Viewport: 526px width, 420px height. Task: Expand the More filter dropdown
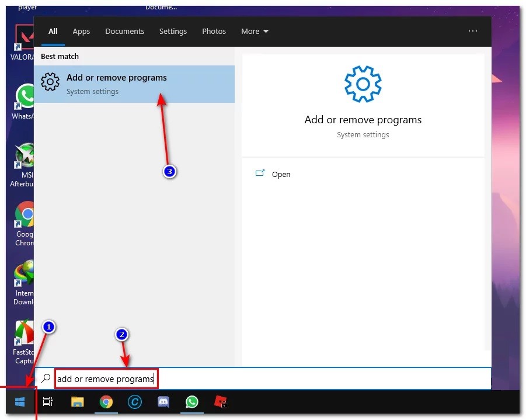[255, 31]
